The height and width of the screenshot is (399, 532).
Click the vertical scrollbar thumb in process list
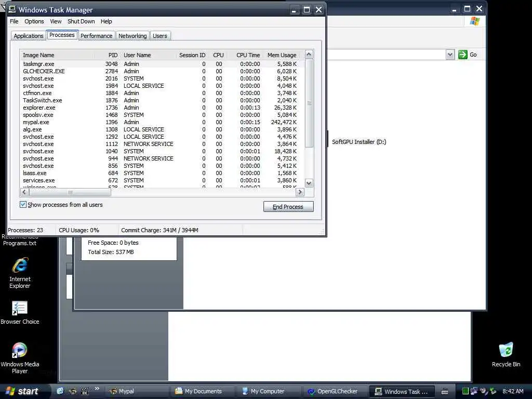pyautogui.click(x=309, y=103)
